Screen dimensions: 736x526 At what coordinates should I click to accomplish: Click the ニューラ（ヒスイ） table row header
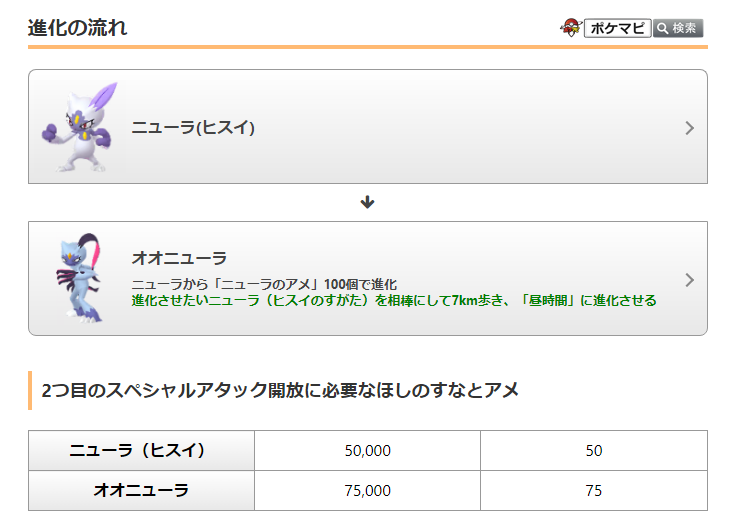click(141, 450)
